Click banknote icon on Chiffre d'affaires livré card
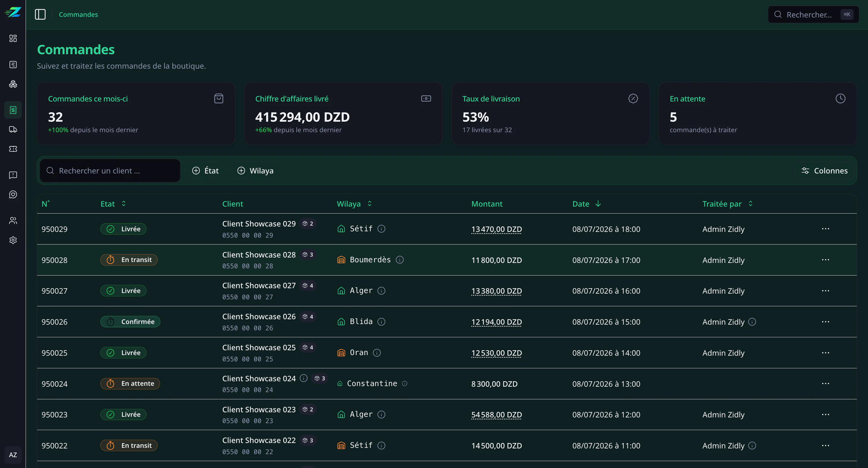 pos(426,99)
